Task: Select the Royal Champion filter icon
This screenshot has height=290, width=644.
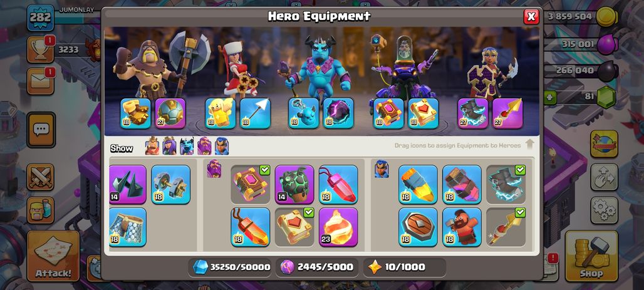Action: pyautogui.click(x=222, y=146)
